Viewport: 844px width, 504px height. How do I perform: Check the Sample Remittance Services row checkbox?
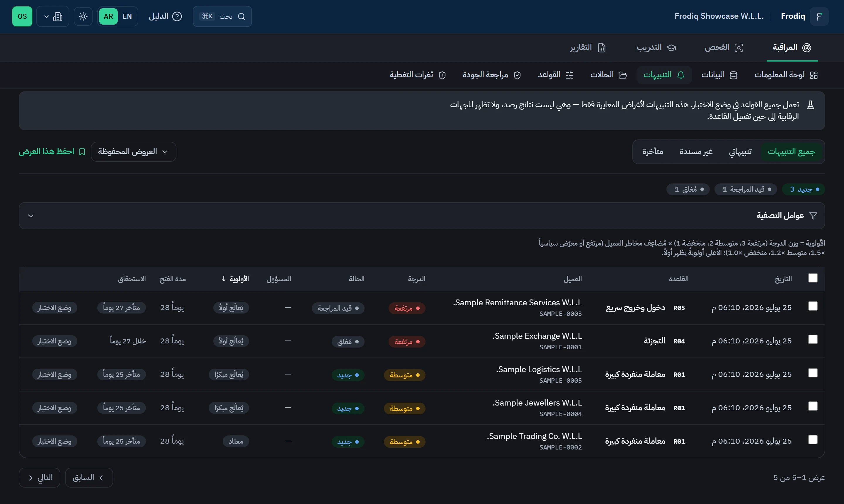(x=813, y=306)
